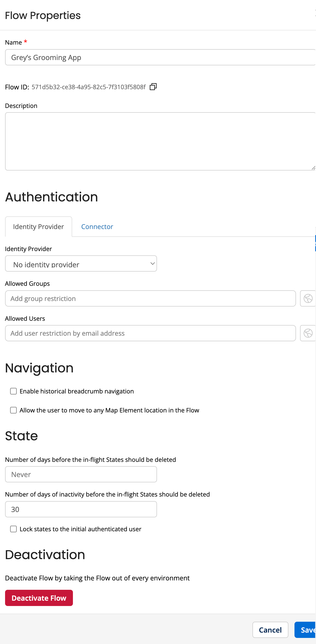This screenshot has width=316, height=644.
Task: Click the flow Name text field
Action: (x=160, y=58)
